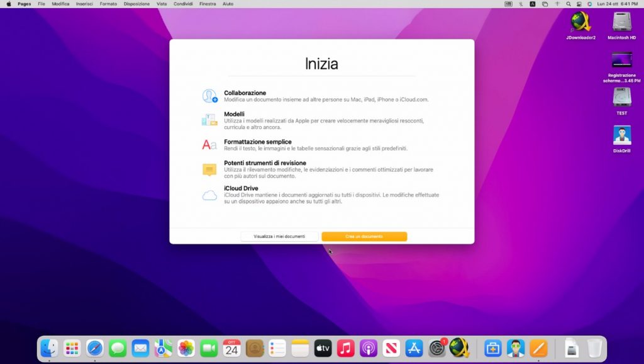
Task: Click Crea un documento
Action: 364,236
